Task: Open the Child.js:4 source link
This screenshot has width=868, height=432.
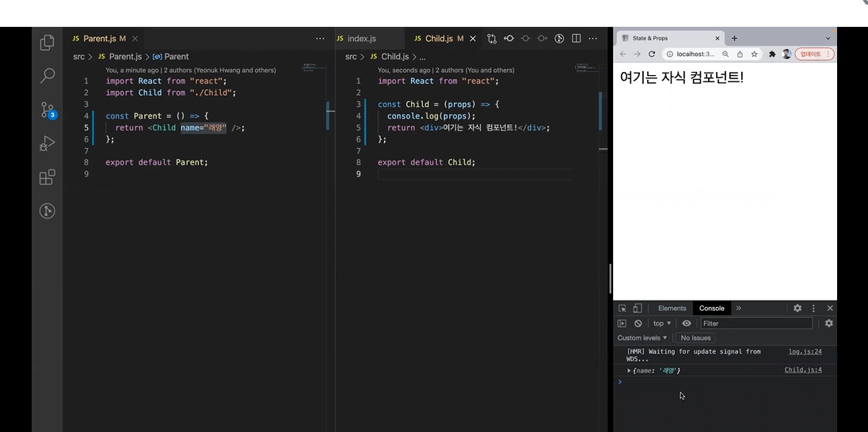Action: 803,370
